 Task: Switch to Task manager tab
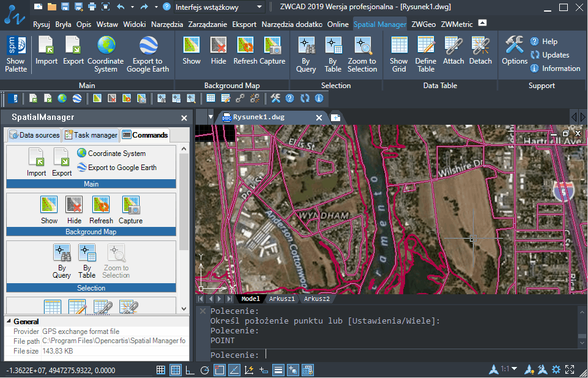pyautogui.click(x=91, y=135)
